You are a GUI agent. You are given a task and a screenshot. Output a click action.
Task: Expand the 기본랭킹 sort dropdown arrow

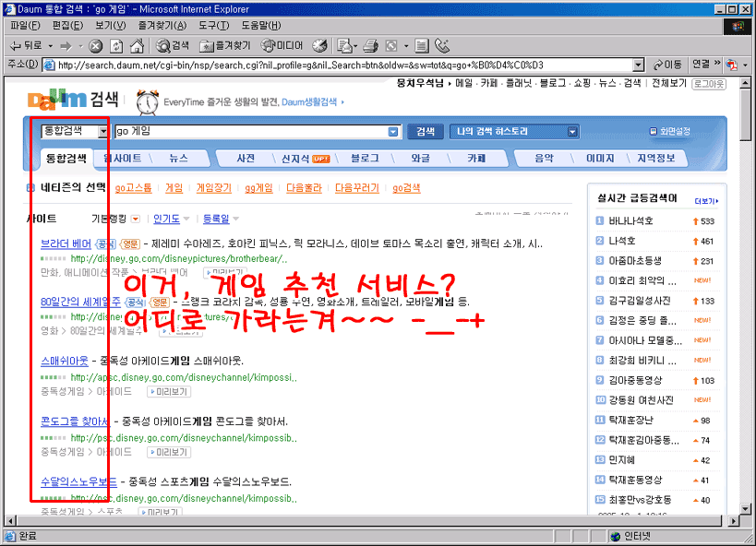coord(136,220)
